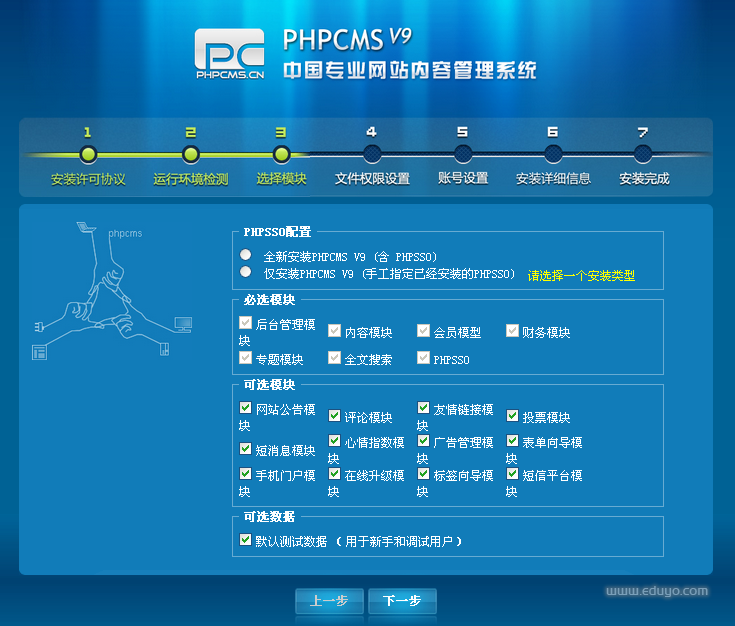Uncheck 在线升级模块 checkbox
The image size is (735, 626).
[334, 474]
